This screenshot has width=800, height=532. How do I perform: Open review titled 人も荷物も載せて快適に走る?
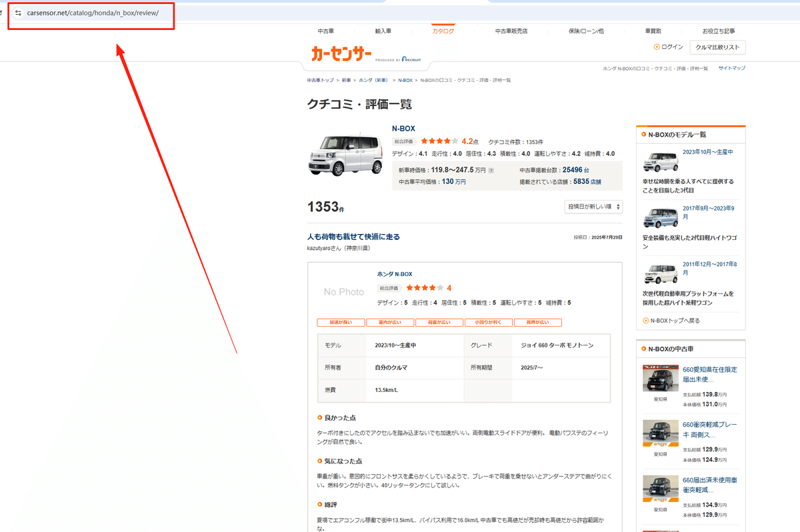[353, 237]
